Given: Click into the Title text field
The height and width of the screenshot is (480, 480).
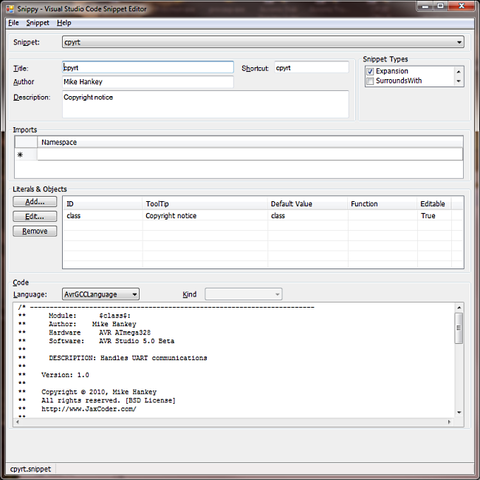Looking at the screenshot, I should click(x=148, y=68).
